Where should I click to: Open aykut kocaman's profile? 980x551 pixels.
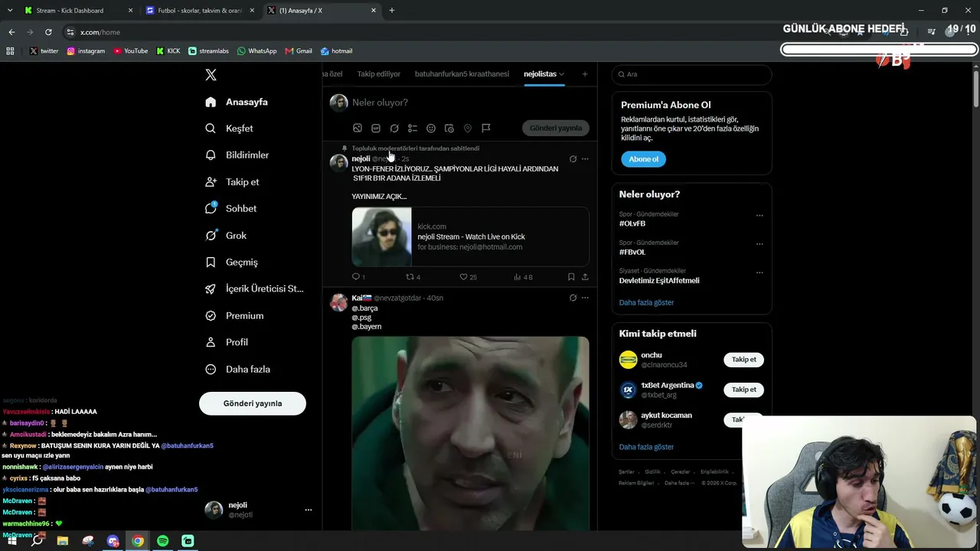[x=666, y=416]
